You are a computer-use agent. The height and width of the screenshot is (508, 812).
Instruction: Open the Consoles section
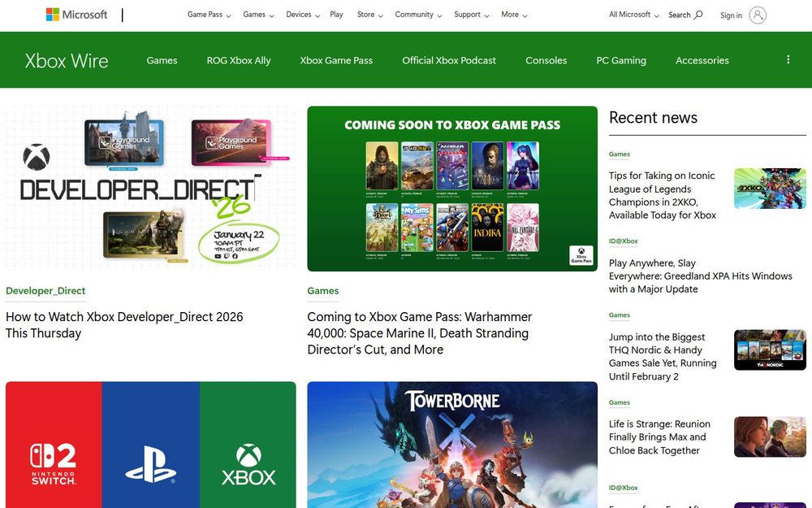point(546,60)
